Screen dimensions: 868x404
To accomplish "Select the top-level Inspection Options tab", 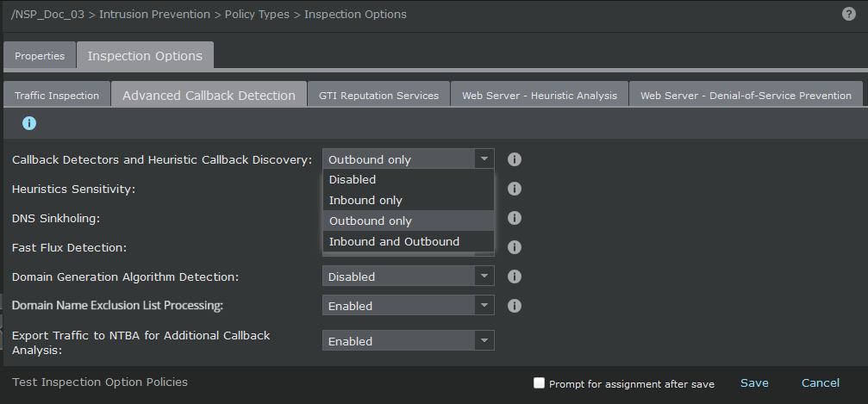I will 145,56.
